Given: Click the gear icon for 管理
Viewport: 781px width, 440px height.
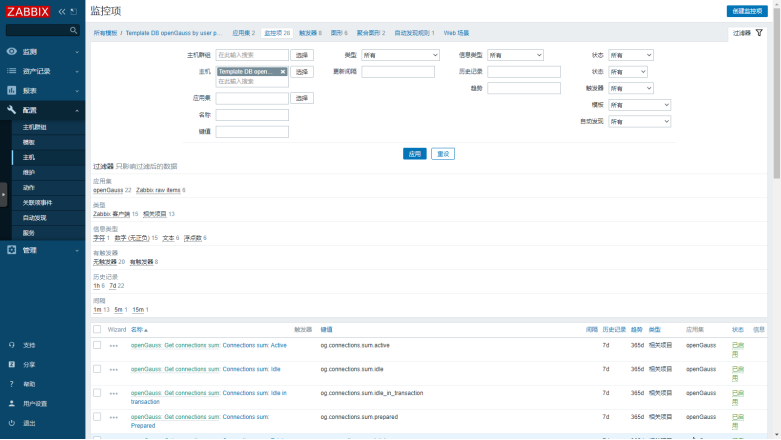Looking at the screenshot, I should point(11,250).
